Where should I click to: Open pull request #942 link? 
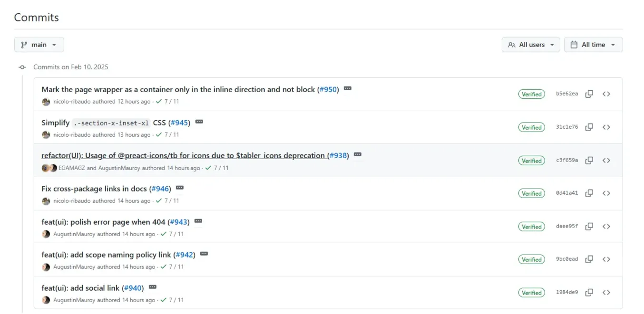coord(185,255)
